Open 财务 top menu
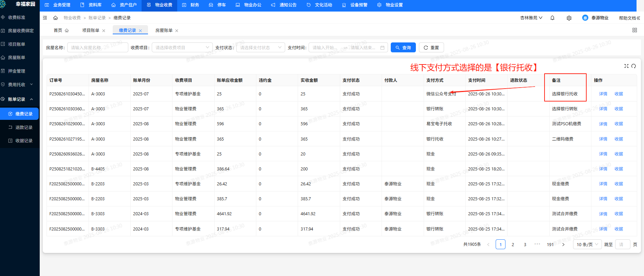Image resolution: width=644 pixels, height=276 pixels. pos(191,5)
